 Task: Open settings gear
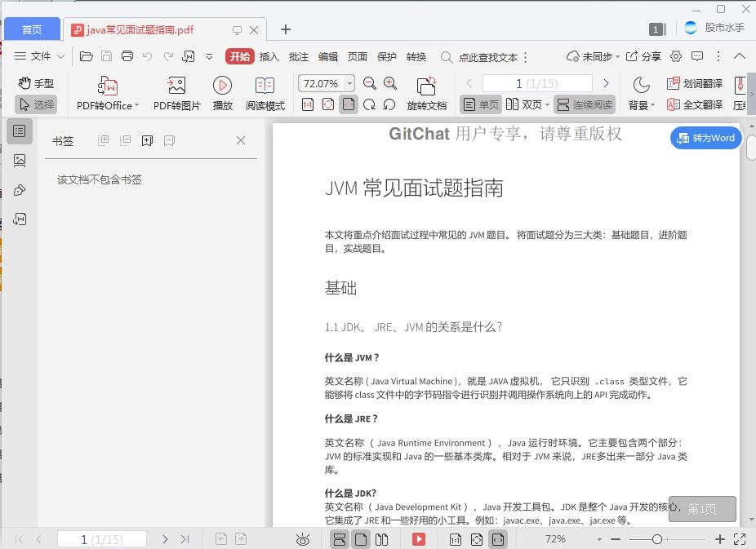coord(676,56)
